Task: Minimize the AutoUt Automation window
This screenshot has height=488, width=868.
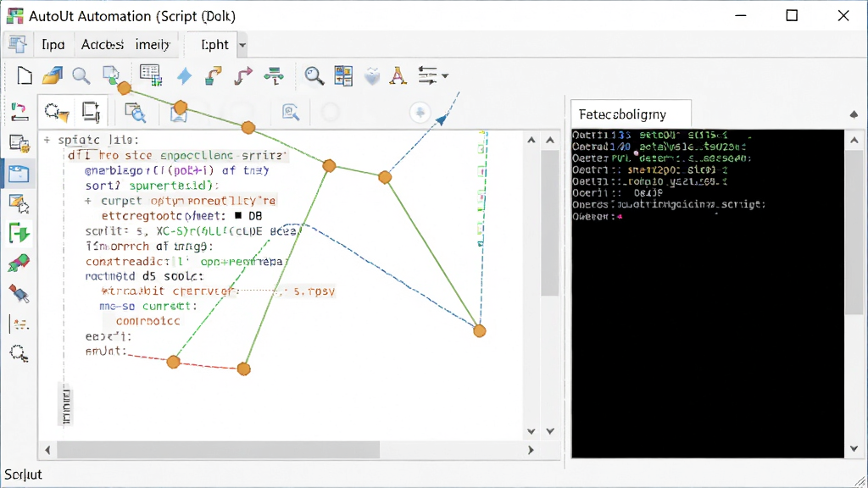Action: pyautogui.click(x=741, y=15)
